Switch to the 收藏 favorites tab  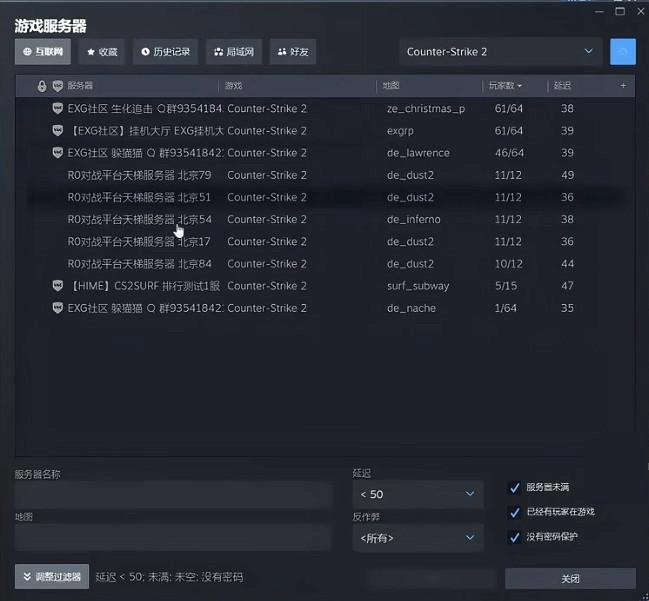coord(102,52)
